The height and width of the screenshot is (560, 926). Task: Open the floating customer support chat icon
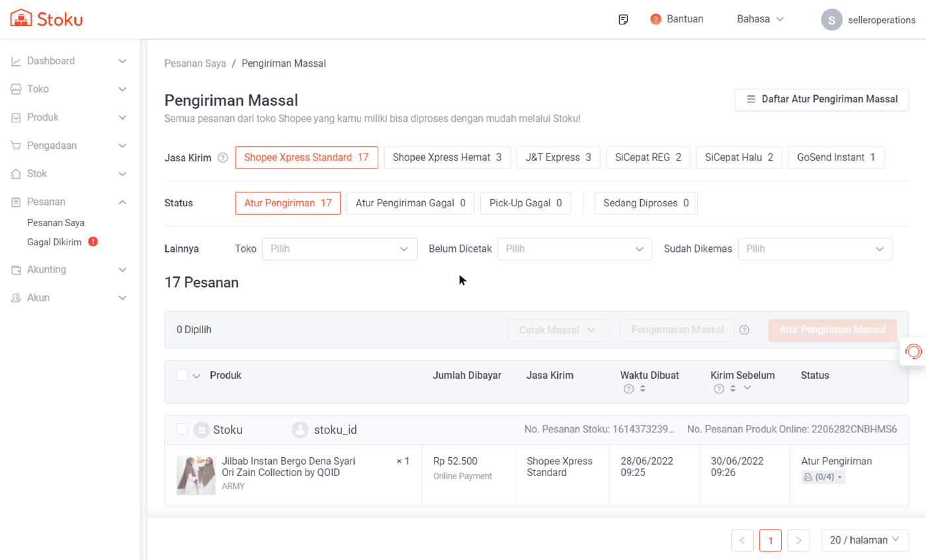913,351
